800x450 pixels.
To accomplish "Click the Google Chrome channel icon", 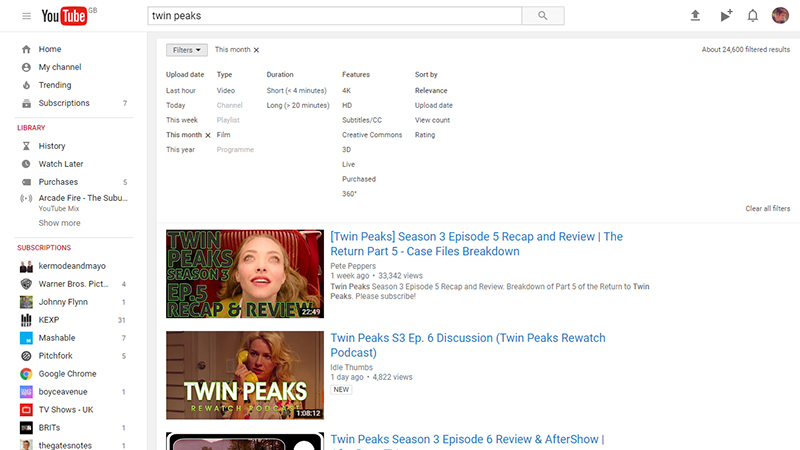I will pyautogui.click(x=27, y=374).
